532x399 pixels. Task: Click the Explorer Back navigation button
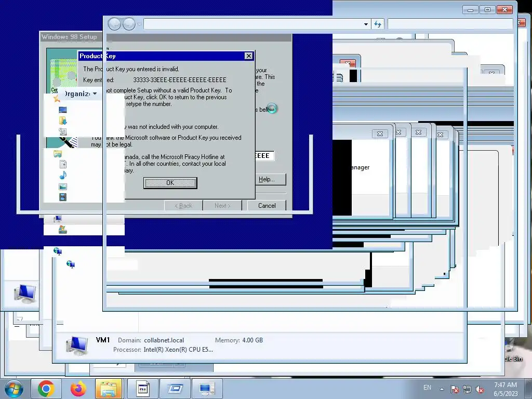click(x=115, y=24)
